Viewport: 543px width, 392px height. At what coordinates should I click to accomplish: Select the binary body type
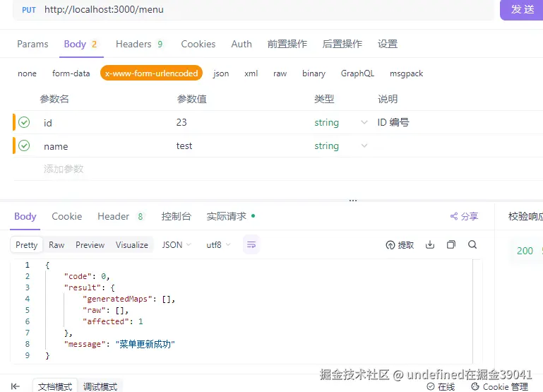[314, 73]
